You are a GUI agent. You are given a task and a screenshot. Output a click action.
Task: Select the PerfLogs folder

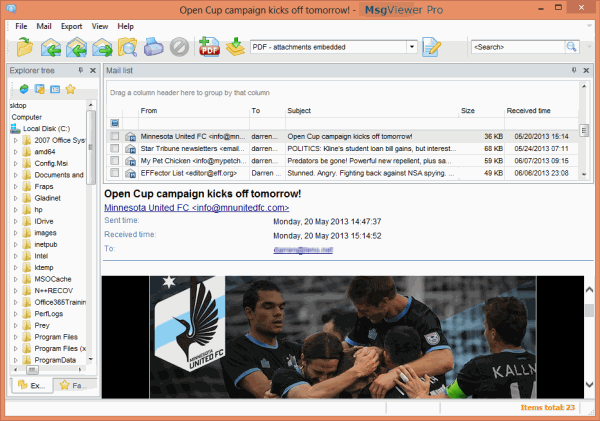pyautogui.click(x=49, y=314)
